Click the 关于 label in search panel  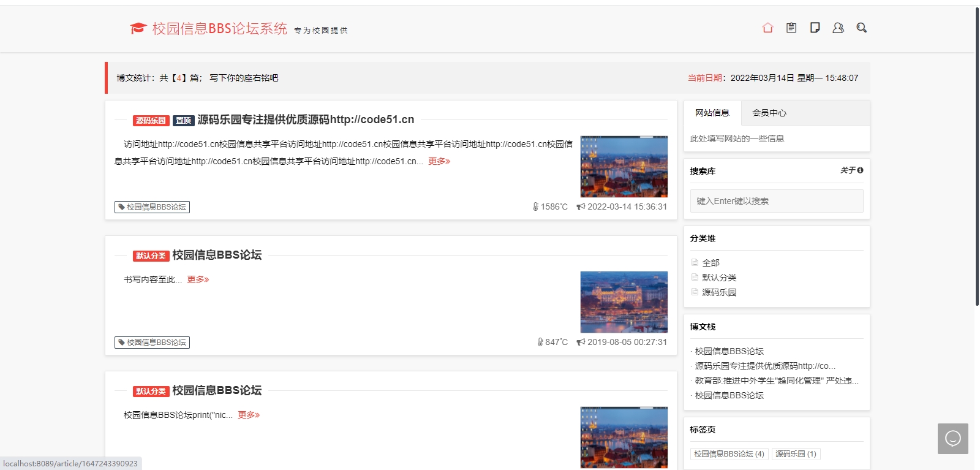tap(848, 170)
